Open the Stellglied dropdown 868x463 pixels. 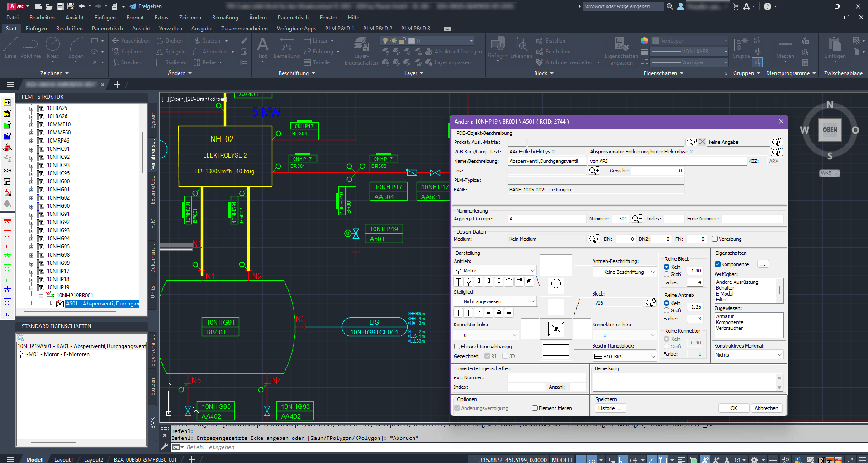[x=495, y=301]
